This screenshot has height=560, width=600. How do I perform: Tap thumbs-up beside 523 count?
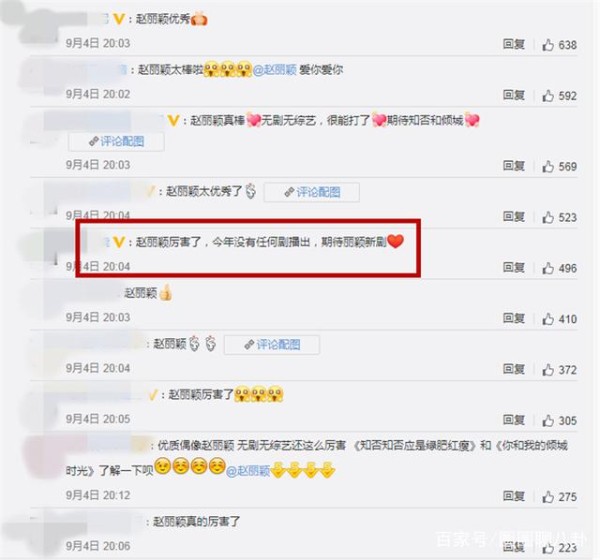[548, 217]
